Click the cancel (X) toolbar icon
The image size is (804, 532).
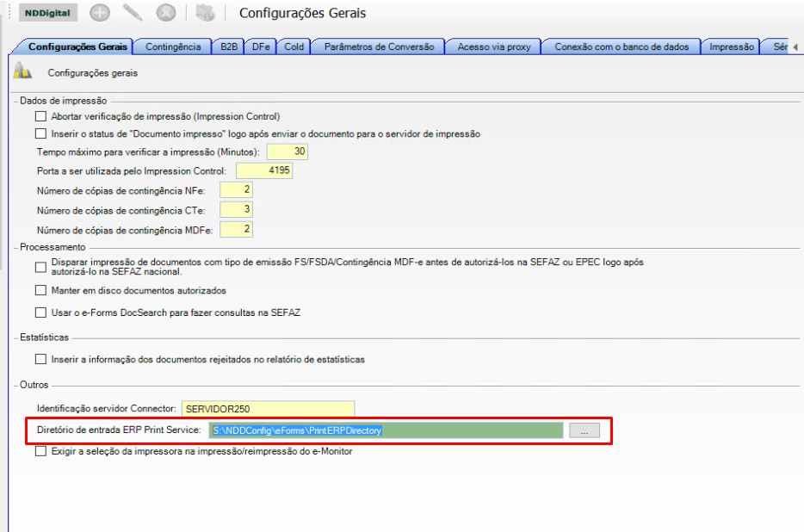(167, 13)
